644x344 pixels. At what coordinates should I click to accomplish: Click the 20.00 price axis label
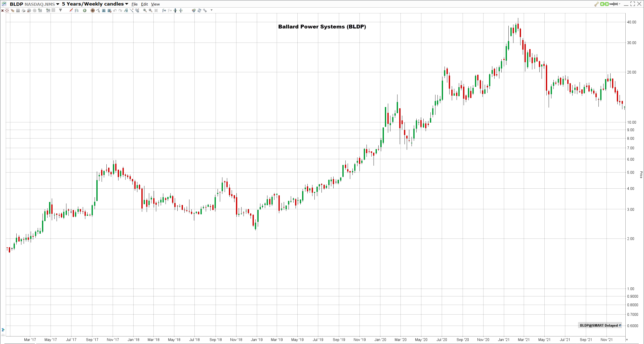[631, 72]
